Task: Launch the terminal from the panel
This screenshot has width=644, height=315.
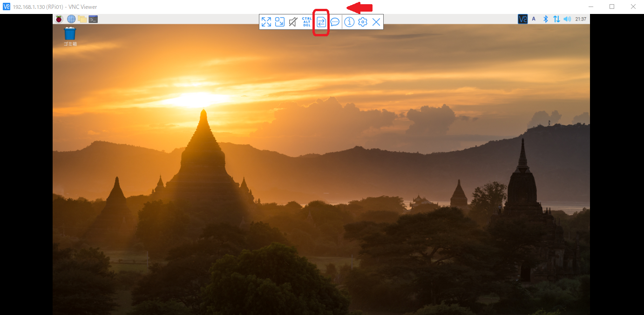Action: tap(93, 19)
